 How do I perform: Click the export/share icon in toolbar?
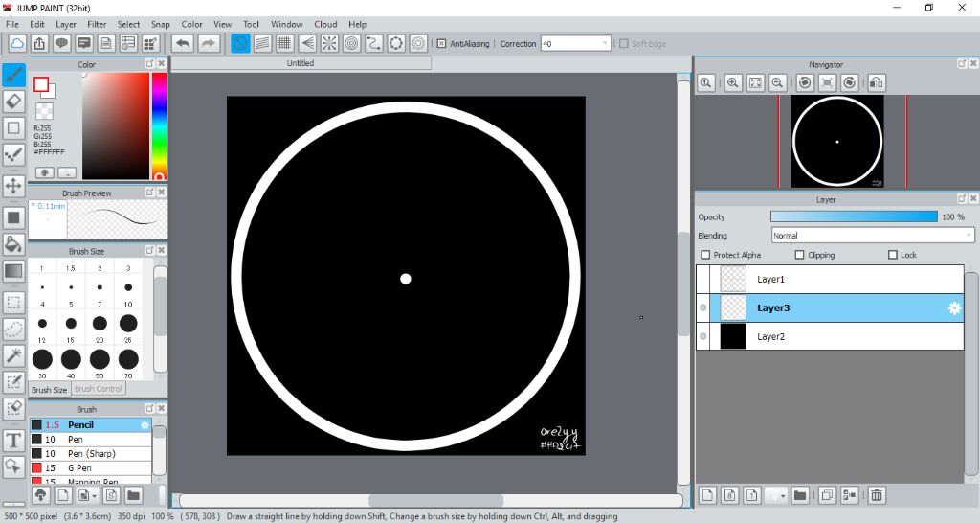39,43
